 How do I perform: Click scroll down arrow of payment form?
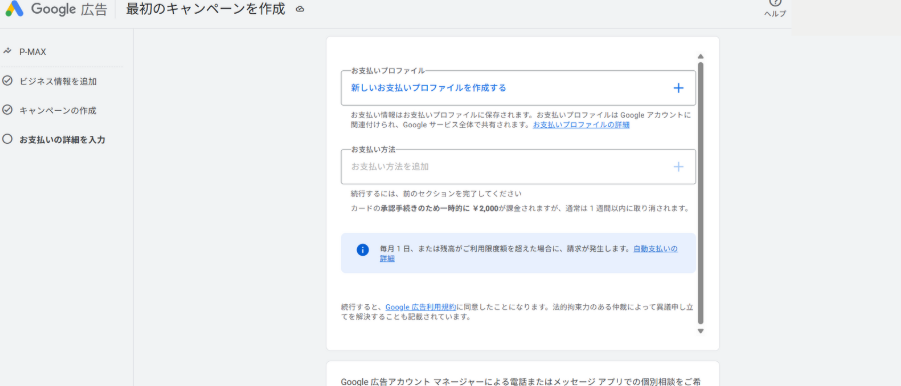pyautogui.click(x=700, y=331)
